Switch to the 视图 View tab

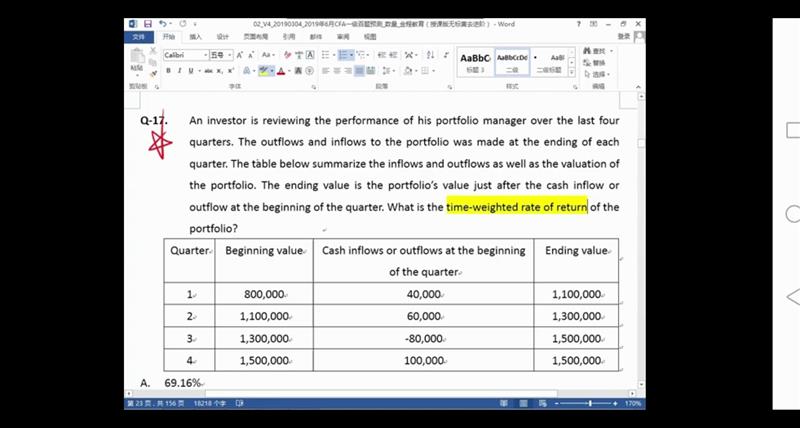coord(370,37)
